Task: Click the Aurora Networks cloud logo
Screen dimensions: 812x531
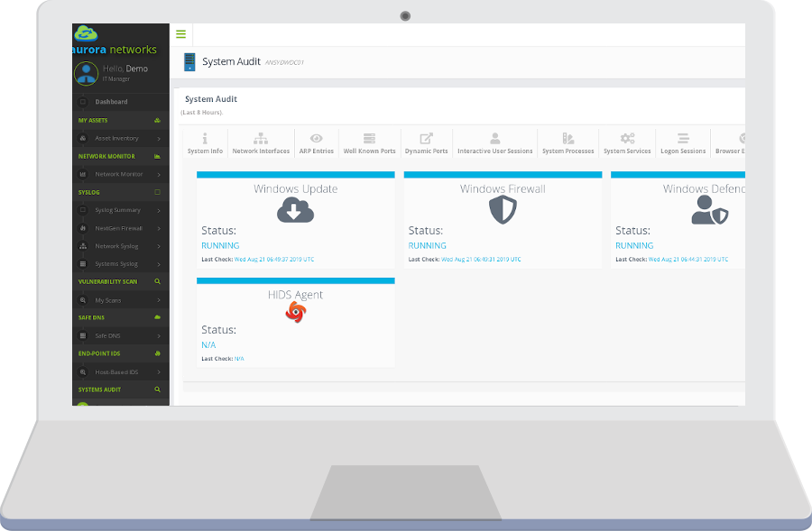Action: pos(86,33)
